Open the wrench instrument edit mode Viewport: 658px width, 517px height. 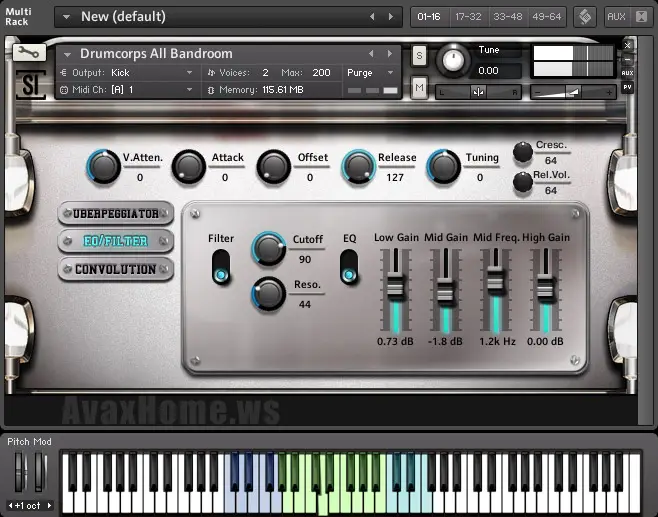29,52
